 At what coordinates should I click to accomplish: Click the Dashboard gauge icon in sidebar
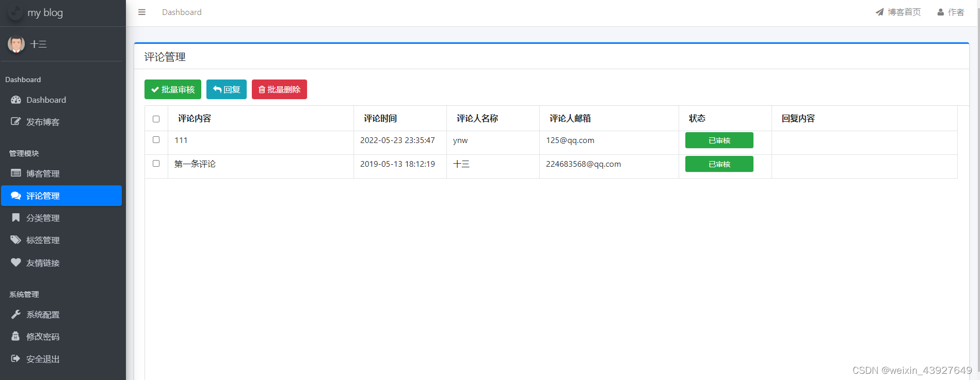tap(16, 100)
